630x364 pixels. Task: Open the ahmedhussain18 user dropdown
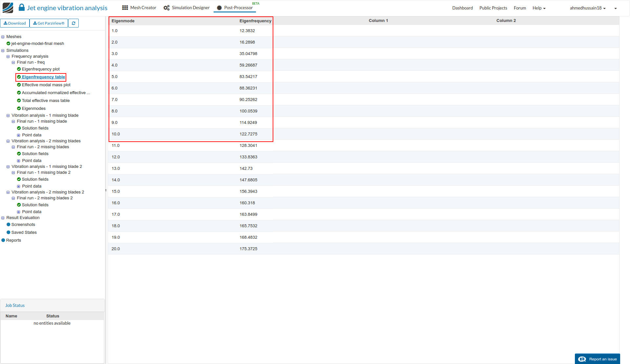587,8
